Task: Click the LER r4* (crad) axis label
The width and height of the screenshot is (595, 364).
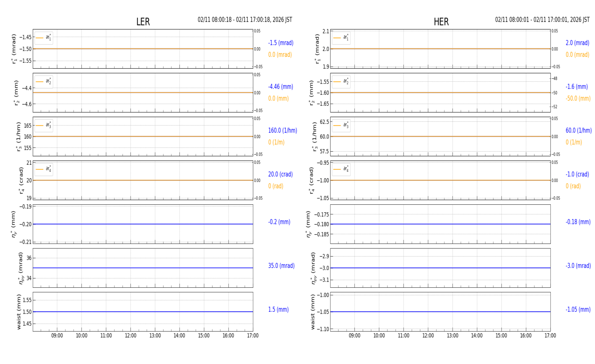Action: coord(21,180)
